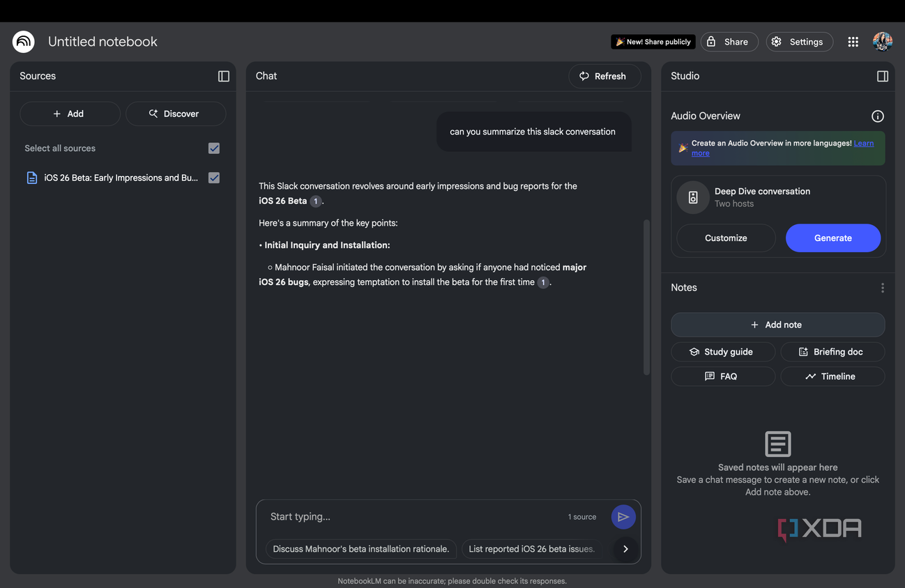Create a Briefing doc

832,352
